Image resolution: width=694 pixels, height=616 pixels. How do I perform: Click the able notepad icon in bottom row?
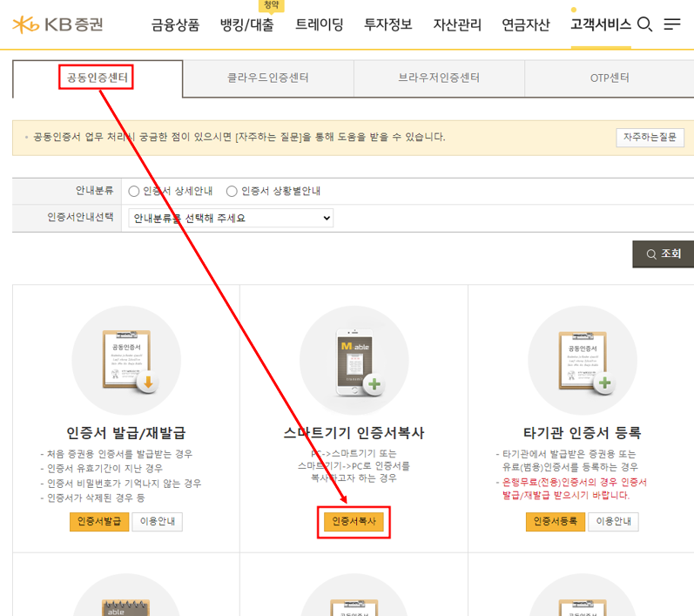point(125,607)
